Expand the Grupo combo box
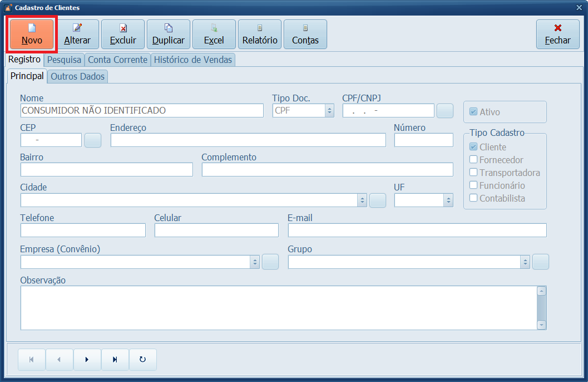This screenshot has height=382, width=588. point(525,262)
